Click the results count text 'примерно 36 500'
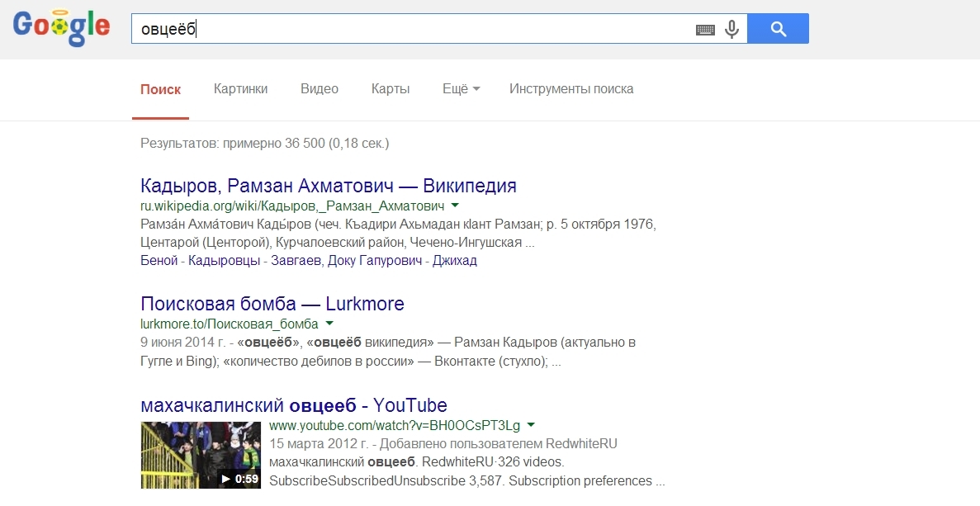This screenshot has width=980, height=506. (274, 143)
